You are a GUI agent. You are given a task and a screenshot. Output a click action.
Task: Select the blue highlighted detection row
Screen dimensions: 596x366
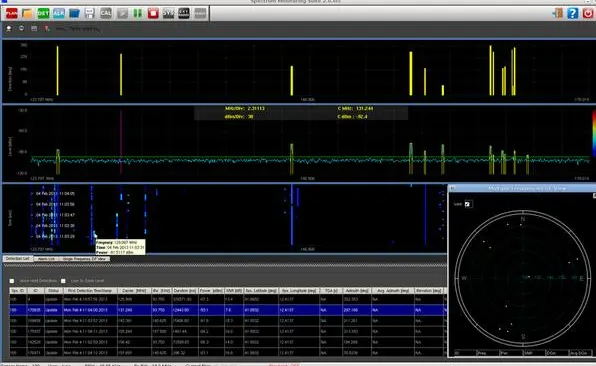coord(228,310)
